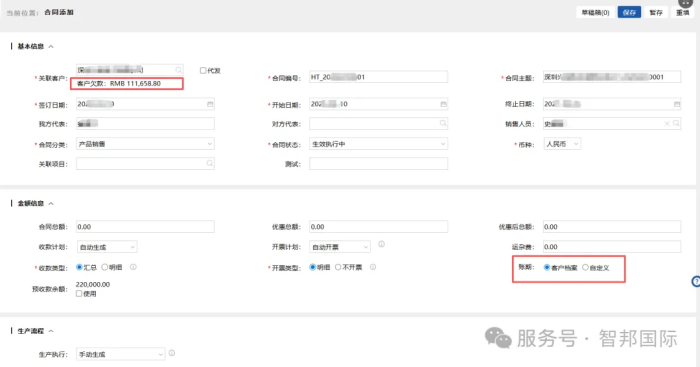Click into the 关联项目 input field

click(145, 163)
